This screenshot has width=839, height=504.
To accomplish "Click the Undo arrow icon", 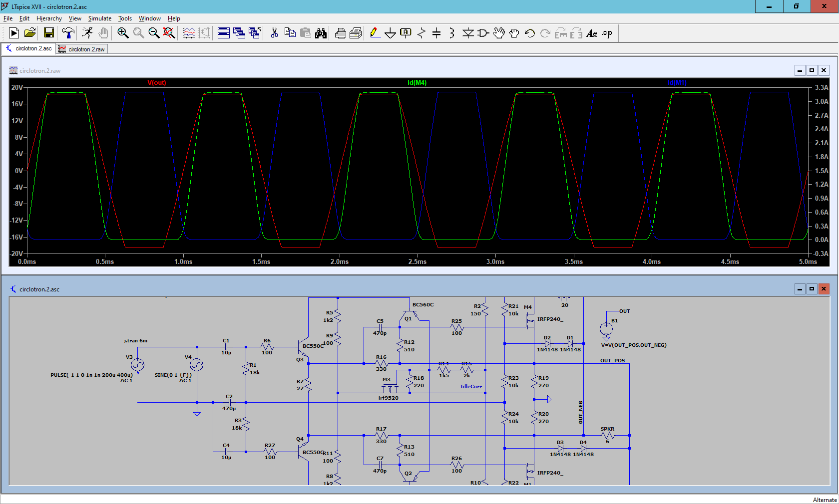I will tap(530, 33).
